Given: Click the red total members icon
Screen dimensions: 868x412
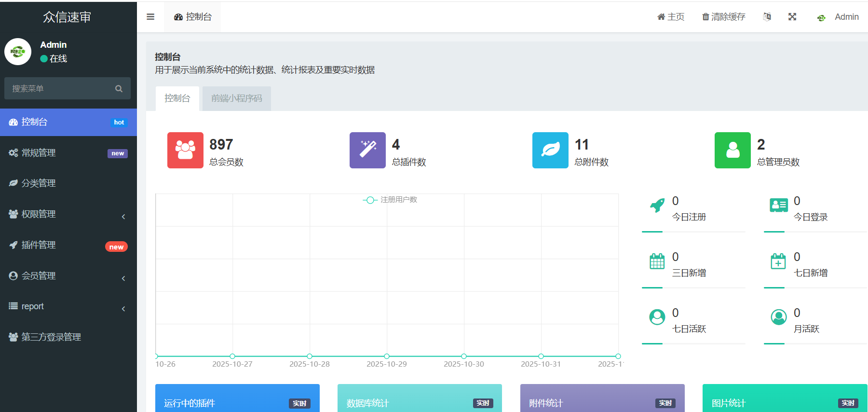Looking at the screenshot, I should [185, 150].
